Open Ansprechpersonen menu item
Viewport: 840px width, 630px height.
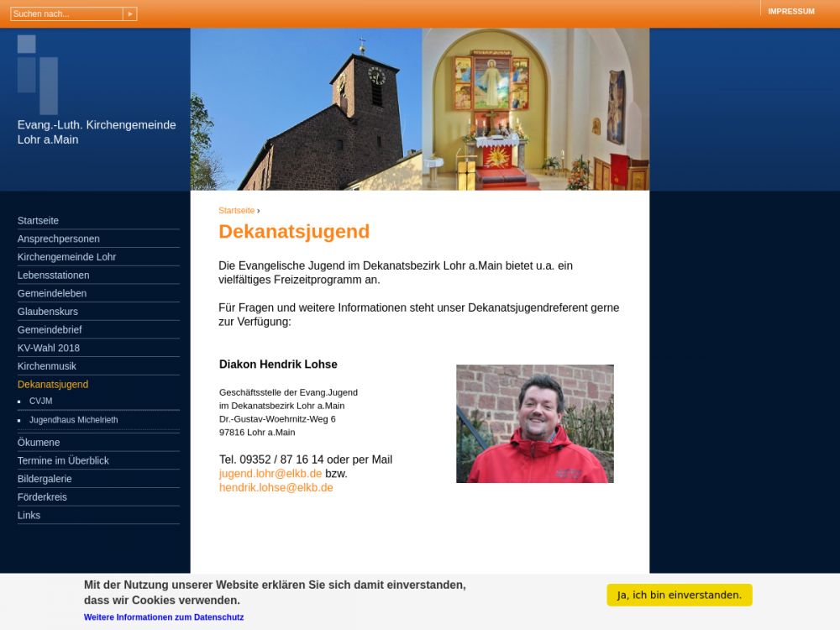(58, 239)
